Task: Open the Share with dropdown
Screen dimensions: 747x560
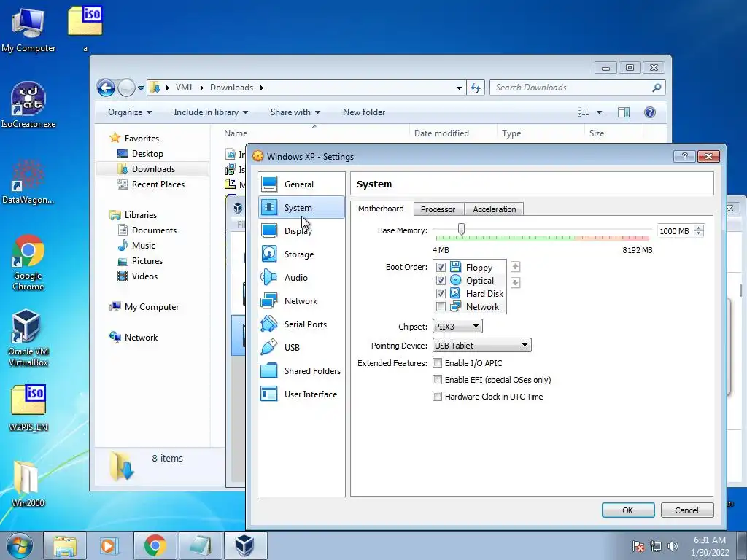Action: tap(295, 112)
